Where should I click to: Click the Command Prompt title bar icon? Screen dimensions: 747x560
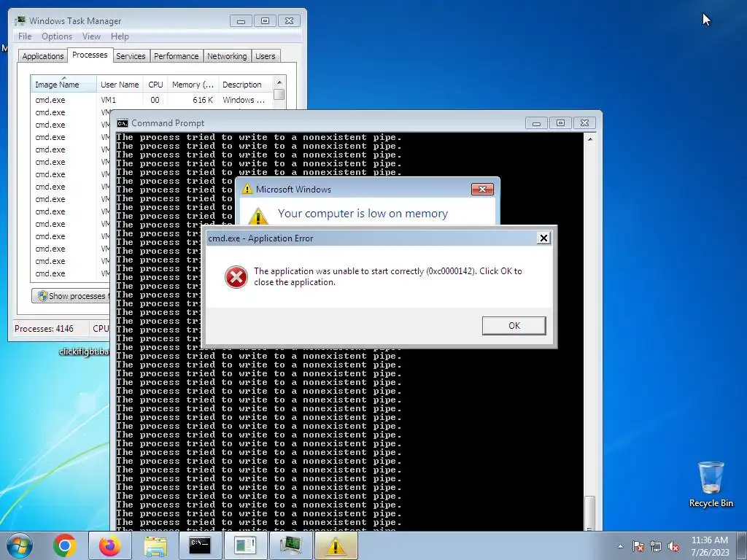(x=123, y=123)
